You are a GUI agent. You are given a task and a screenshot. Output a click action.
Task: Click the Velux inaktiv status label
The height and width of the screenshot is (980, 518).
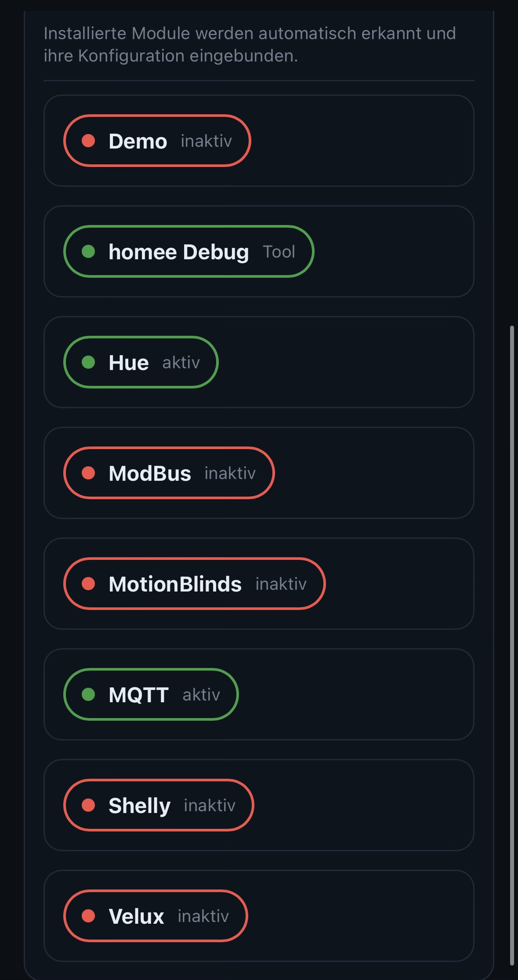click(x=203, y=916)
